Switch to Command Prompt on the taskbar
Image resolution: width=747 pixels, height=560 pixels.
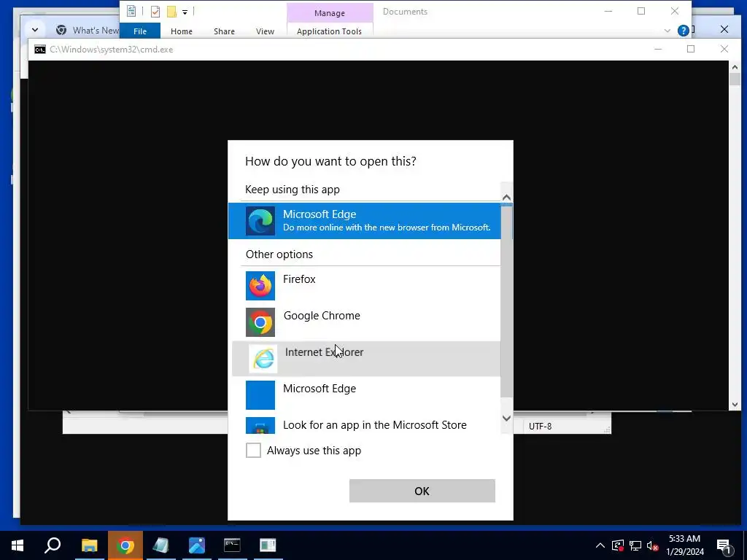[232, 545]
